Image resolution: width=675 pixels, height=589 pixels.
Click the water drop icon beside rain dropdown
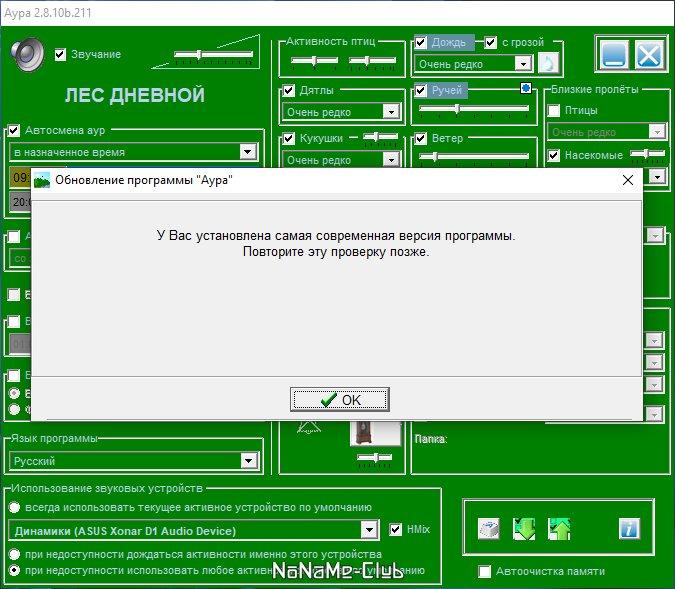tap(548, 63)
